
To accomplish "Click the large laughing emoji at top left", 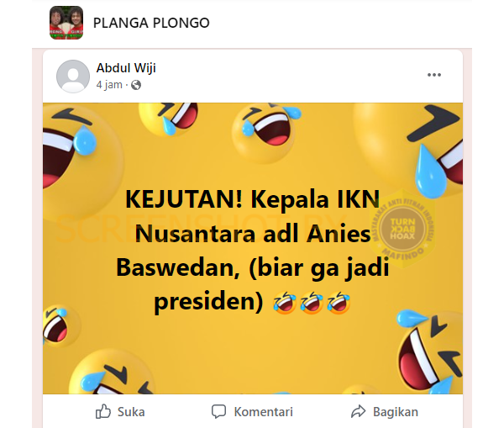I will click(82, 161).
